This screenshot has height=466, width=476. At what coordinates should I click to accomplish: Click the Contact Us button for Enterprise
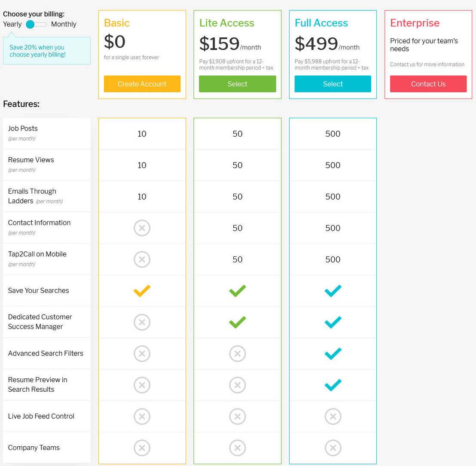[428, 84]
